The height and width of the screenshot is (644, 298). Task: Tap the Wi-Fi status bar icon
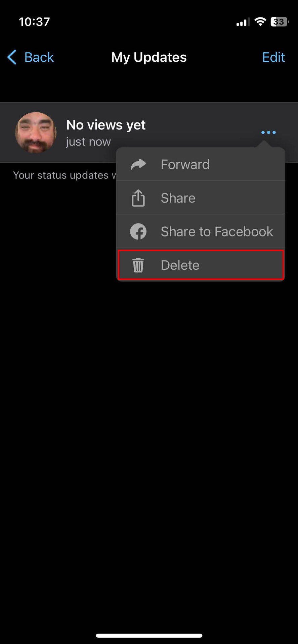260,22
